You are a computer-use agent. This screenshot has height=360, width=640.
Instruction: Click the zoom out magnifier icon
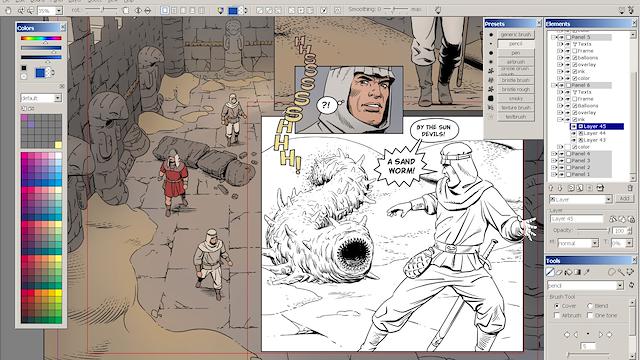pyautogui.click(x=30, y=10)
